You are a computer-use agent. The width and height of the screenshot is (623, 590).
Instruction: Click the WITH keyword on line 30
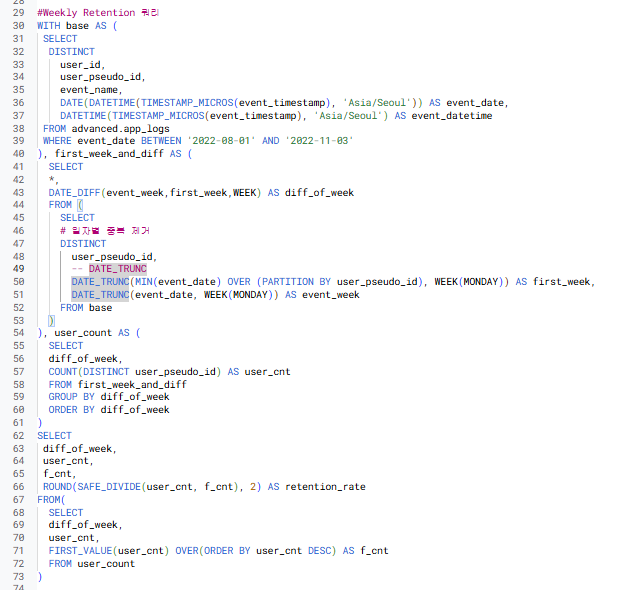pos(49,26)
